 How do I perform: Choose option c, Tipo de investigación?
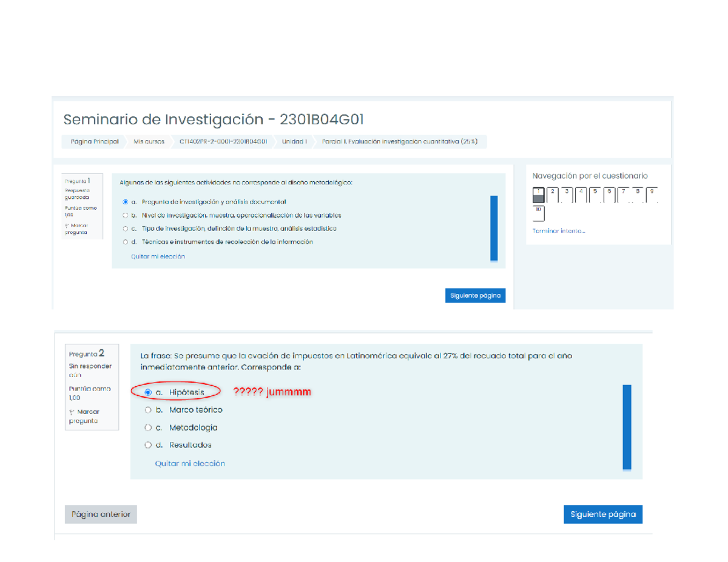click(x=126, y=229)
